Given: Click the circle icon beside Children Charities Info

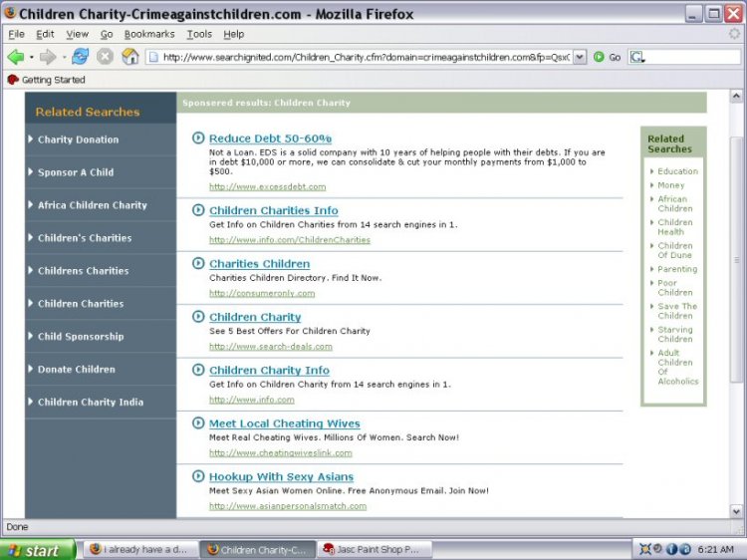Looking at the screenshot, I should (198, 209).
